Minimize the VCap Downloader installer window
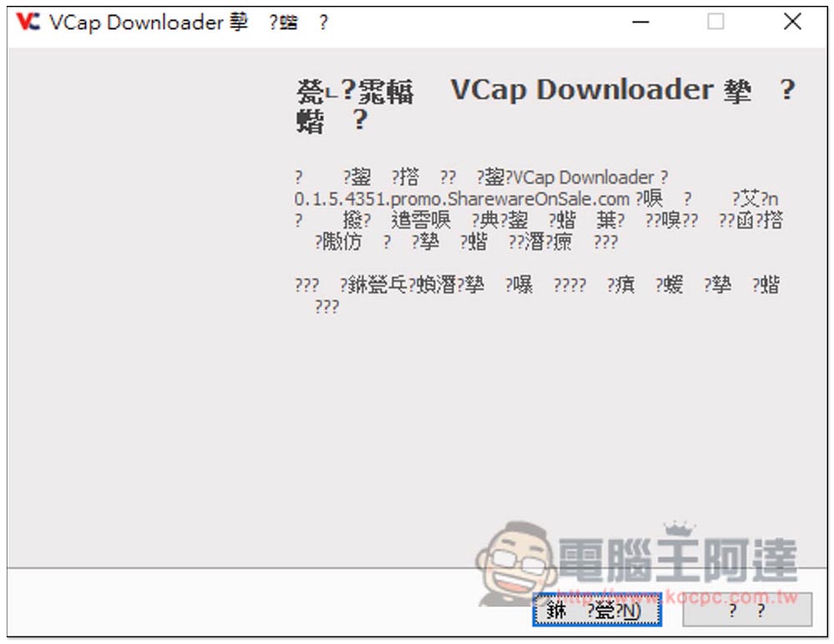 [641, 22]
